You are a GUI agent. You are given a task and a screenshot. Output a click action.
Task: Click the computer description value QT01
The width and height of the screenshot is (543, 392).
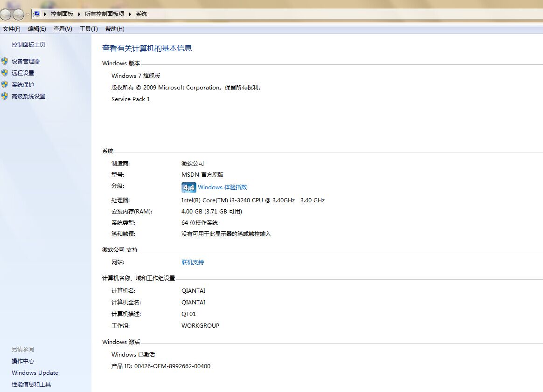[x=189, y=314]
